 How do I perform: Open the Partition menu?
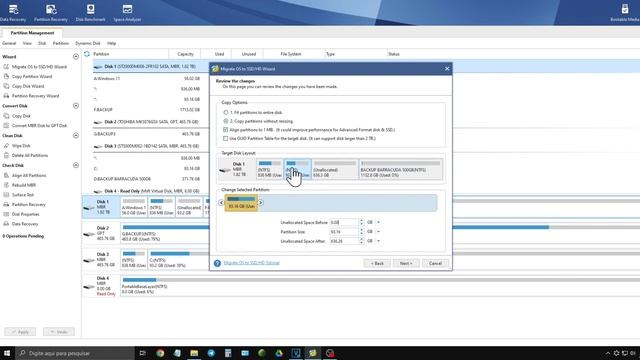point(61,43)
